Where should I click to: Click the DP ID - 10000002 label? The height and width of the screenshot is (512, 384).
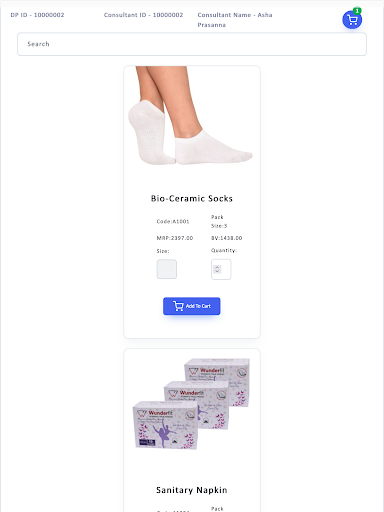click(37, 15)
